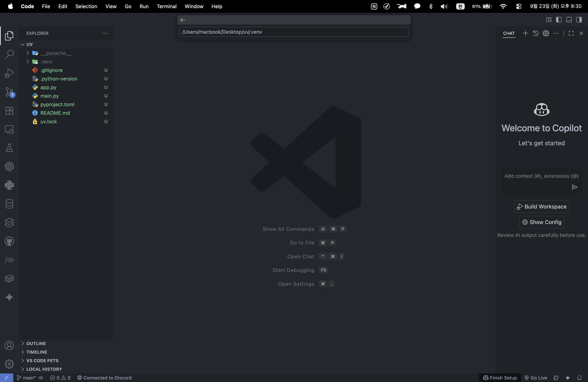Focus the Copilot chat input box
This screenshot has height=382, width=588.
[541, 176]
